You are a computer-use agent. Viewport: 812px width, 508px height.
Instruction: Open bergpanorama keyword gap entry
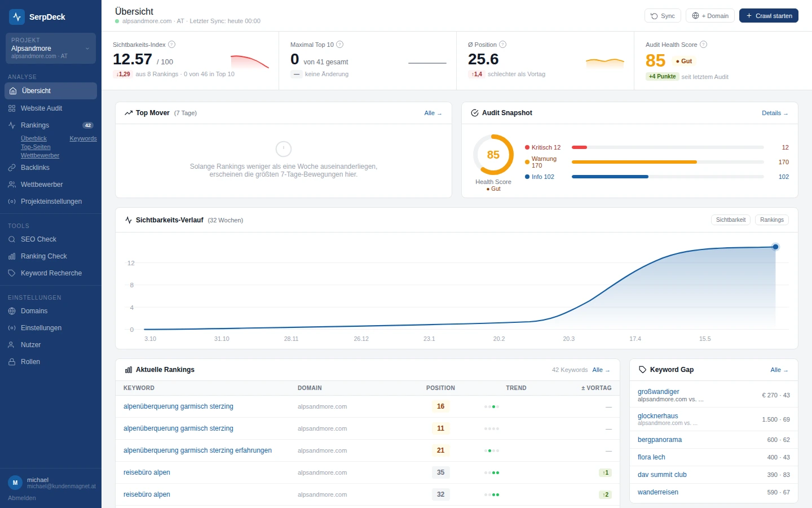click(714, 440)
